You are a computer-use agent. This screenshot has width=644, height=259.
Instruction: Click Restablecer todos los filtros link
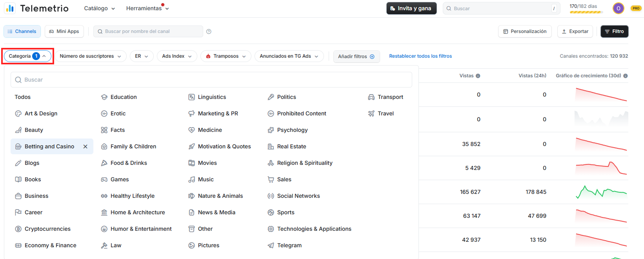click(x=420, y=56)
